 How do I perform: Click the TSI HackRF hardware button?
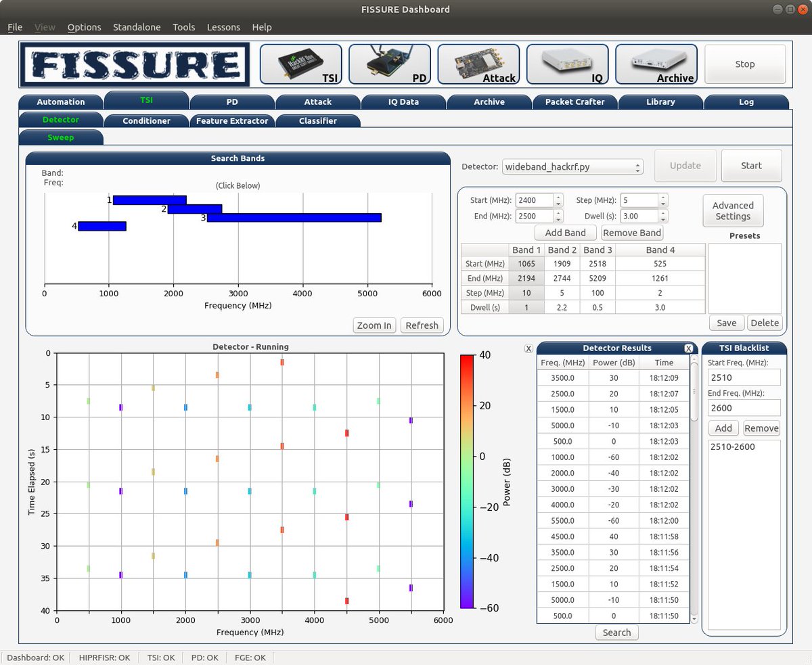pos(301,64)
